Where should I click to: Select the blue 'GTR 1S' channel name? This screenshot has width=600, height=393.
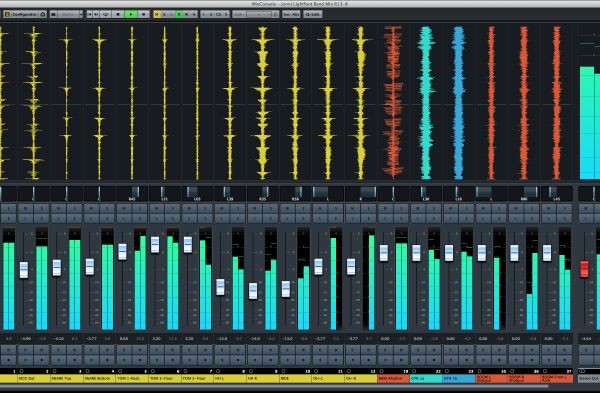458,378
